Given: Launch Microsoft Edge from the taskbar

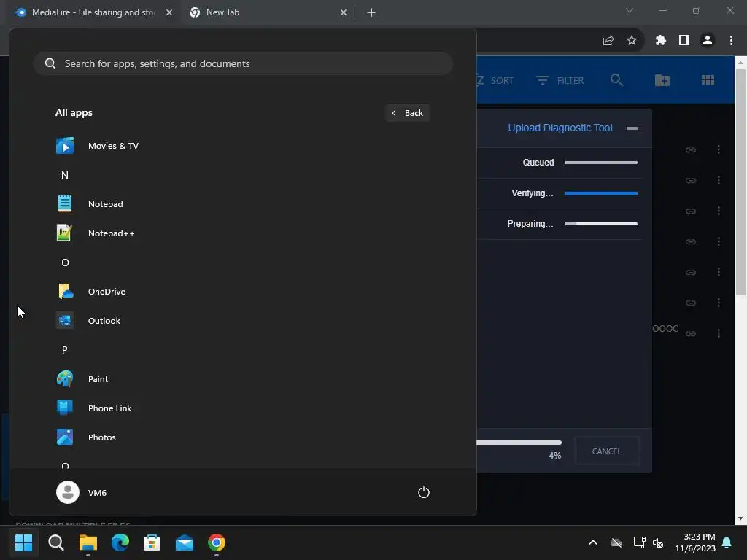Looking at the screenshot, I should click(120, 542).
